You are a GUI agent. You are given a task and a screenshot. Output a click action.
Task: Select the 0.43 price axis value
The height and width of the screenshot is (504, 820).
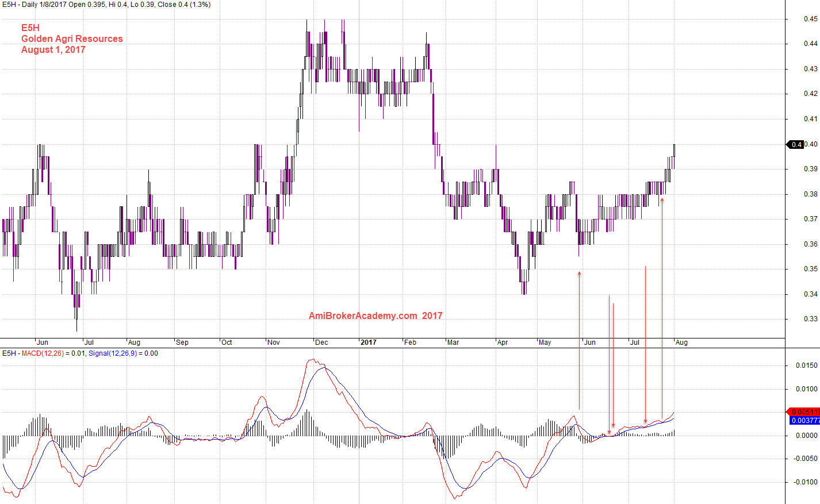pyautogui.click(x=810, y=69)
